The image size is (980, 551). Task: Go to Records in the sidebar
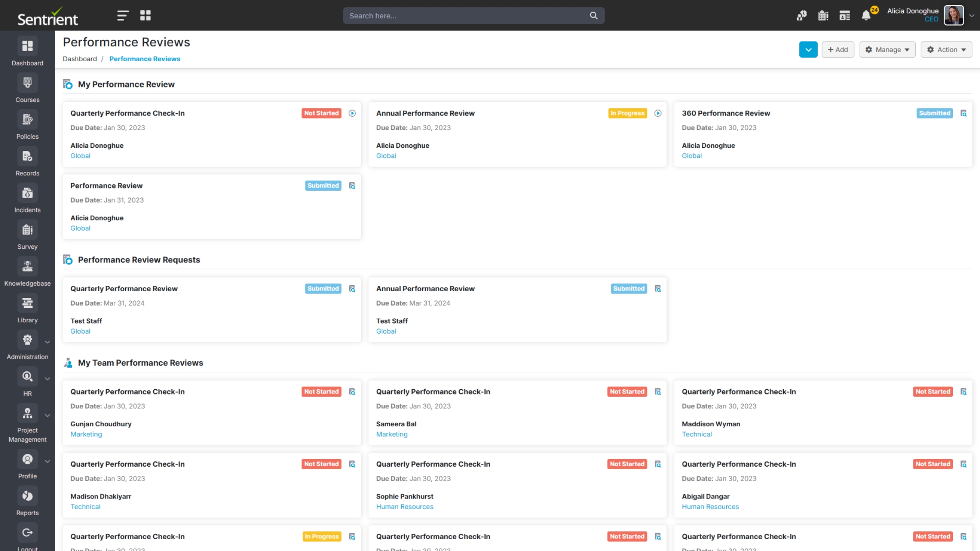[x=27, y=157]
